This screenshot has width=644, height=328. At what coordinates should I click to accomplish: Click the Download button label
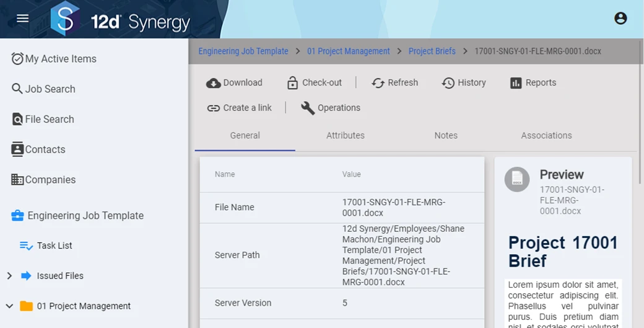(x=243, y=82)
